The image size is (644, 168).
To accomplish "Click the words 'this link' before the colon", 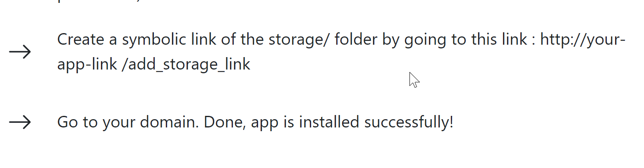I will (x=496, y=40).
